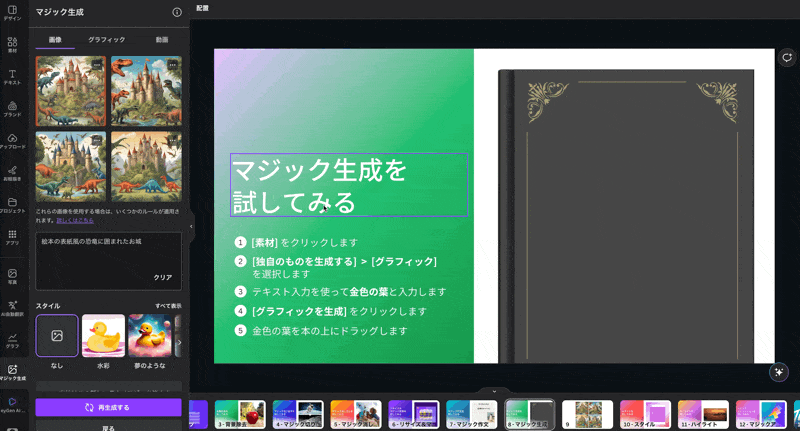
Task: Open options menu on top-right castle image
Action: click(x=172, y=65)
